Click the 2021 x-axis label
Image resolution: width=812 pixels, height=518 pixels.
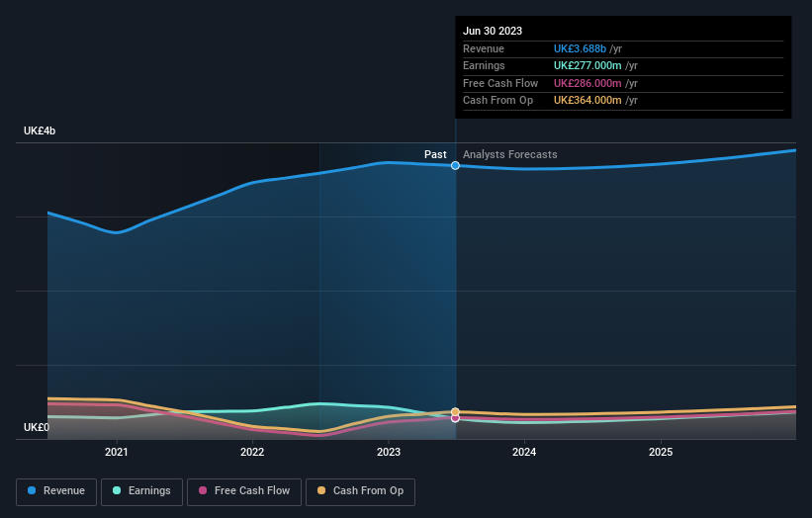(117, 453)
